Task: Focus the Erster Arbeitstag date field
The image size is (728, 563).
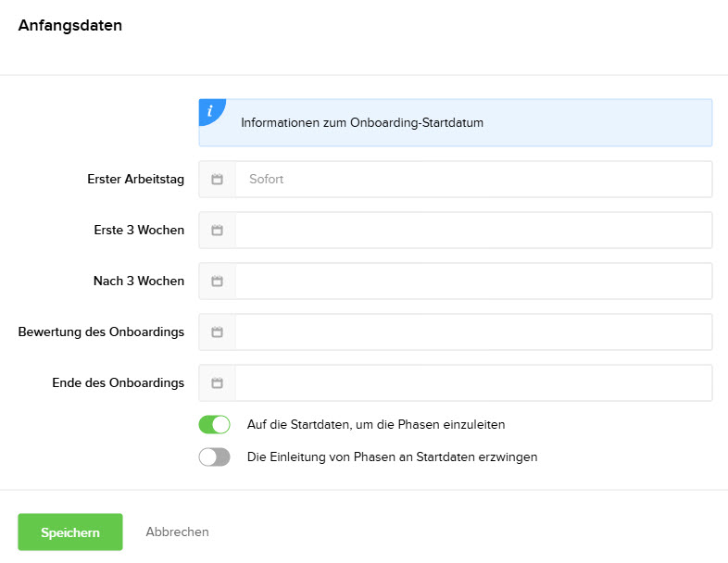Action: point(473,179)
